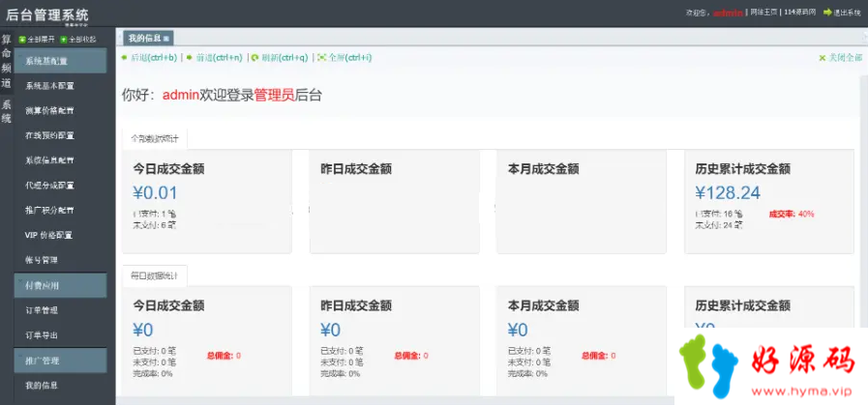Click the ¥0.01 today amount
This screenshot has height=405, width=868.
point(155,192)
